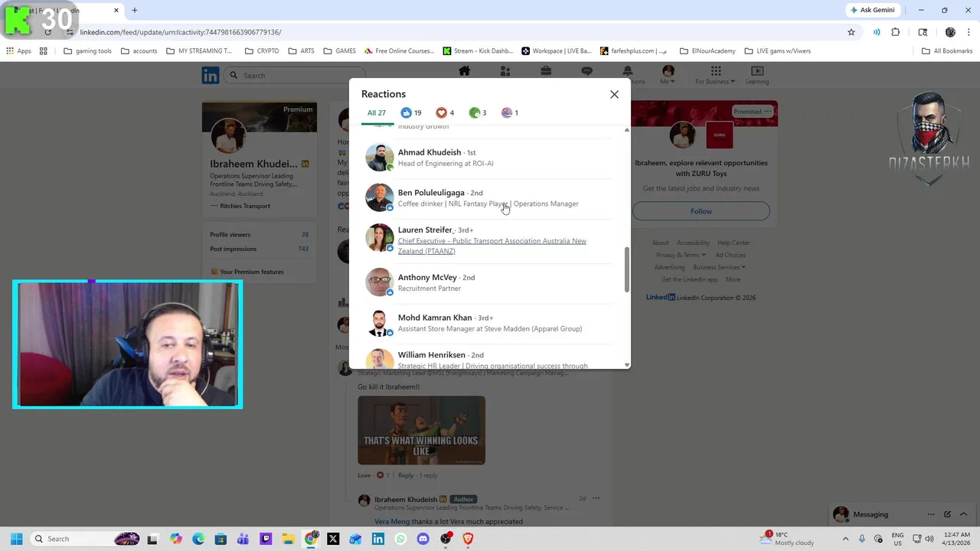Click Anthony McVey's profile photo
Viewport: 980px width, 551px height.
[x=379, y=282]
